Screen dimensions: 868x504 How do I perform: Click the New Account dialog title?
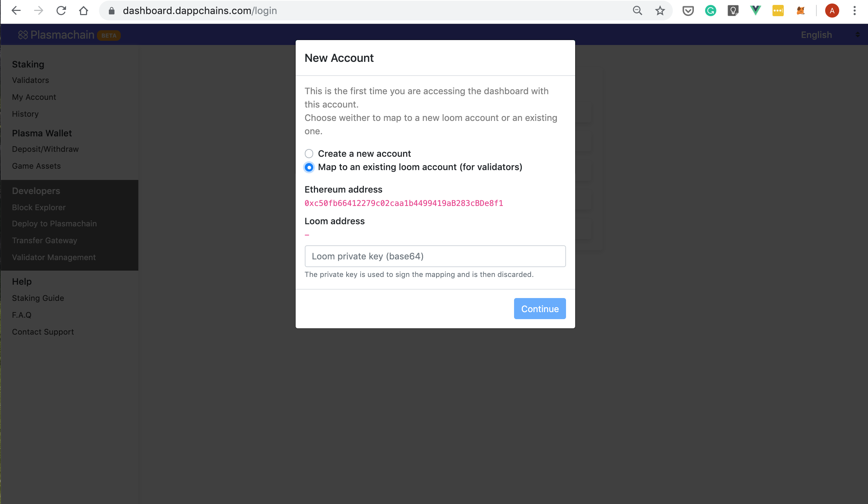pos(339,58)
